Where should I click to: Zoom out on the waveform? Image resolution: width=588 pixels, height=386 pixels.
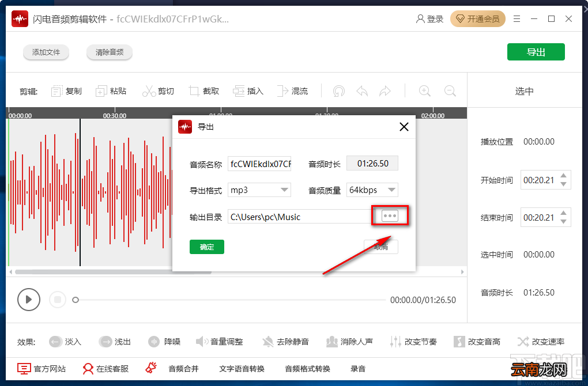(x=450, y=91)
